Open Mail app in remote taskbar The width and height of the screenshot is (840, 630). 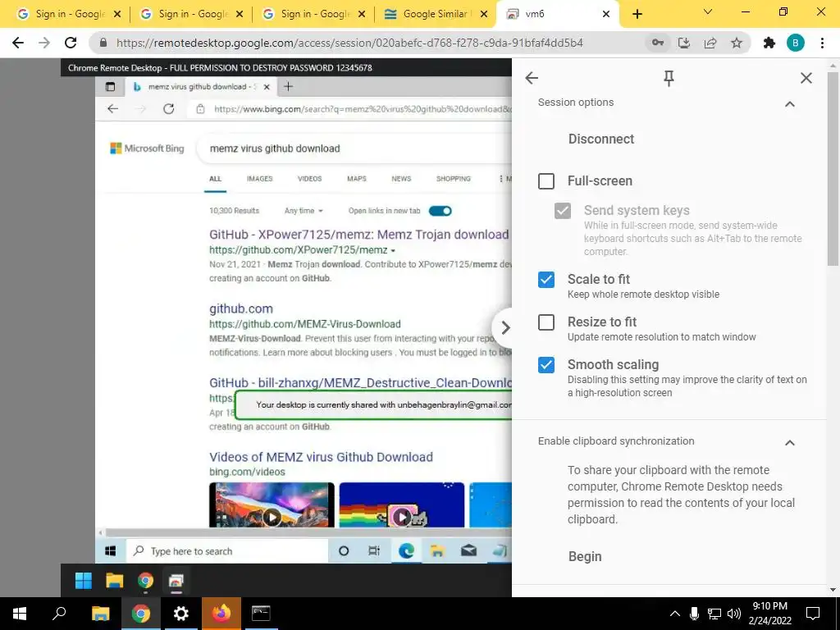tap(468, 550)
